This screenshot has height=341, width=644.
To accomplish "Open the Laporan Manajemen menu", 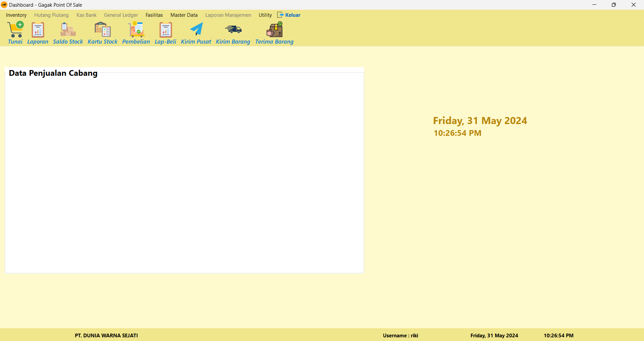I will coord(228,15).
